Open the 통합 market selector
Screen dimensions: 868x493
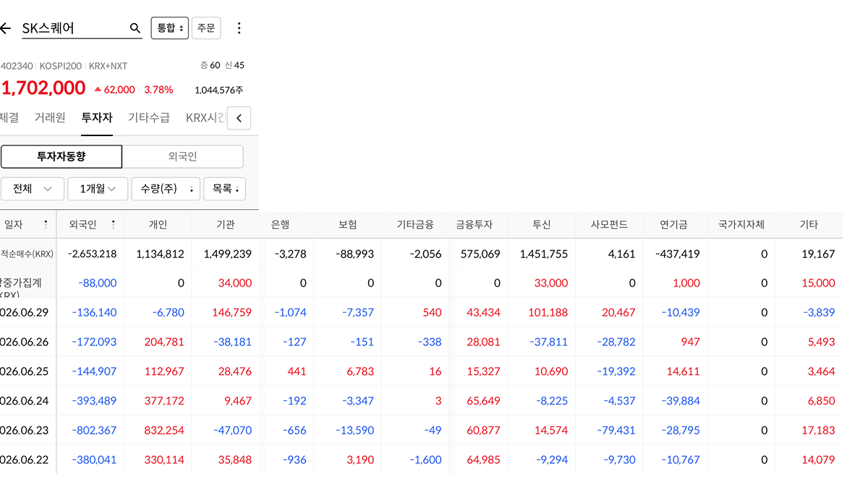pyautogui.click(x=170, y=28)
